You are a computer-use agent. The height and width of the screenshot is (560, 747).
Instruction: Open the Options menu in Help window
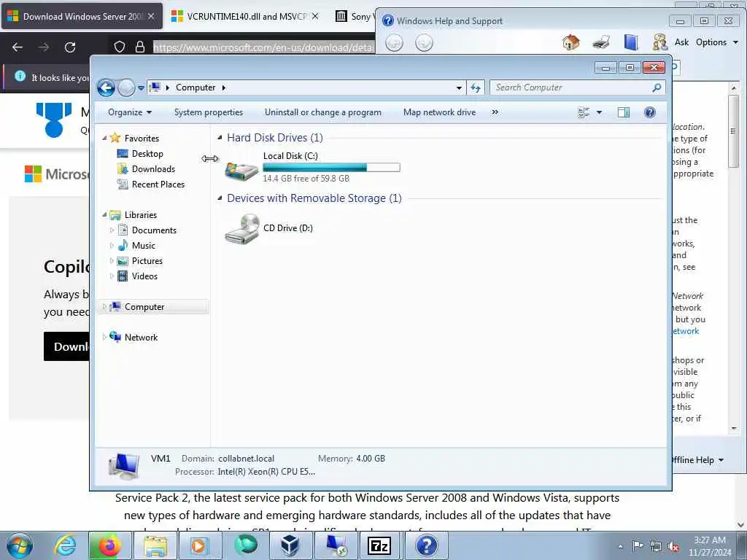(716, 42)
